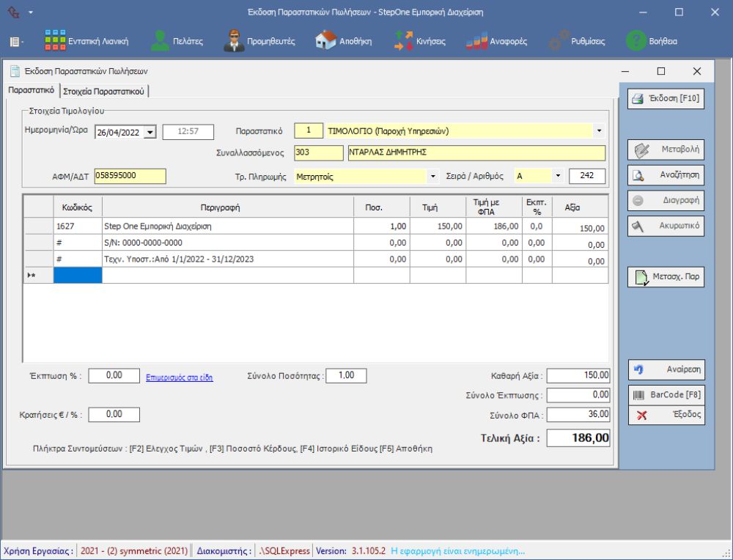Screen dimensions: 733x560
Task: Open the Βοήθεια help question-mark icon
Action: tap(636, 41)
